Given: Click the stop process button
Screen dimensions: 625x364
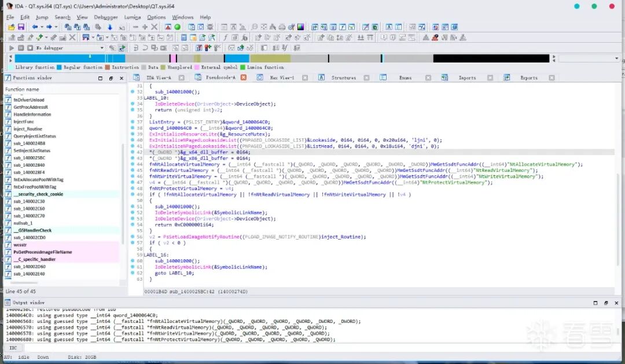Looking at the screenshot, I should click(30, 48).
